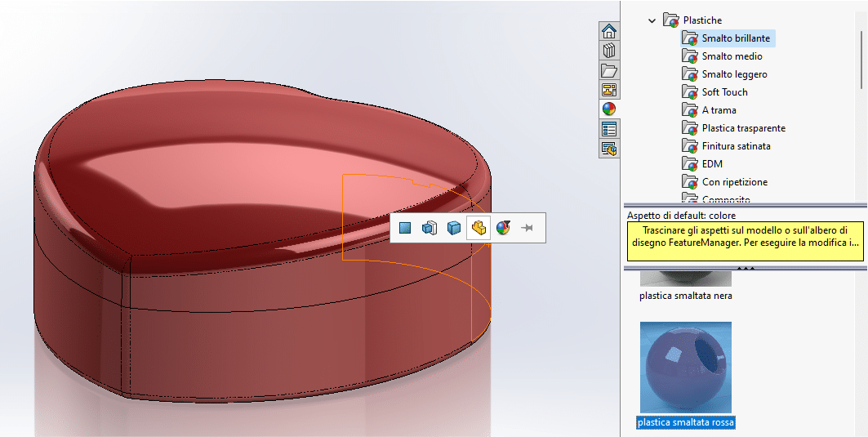
Task: Apply appearance to Face in popup toolbar
Action: pos(405,228)
